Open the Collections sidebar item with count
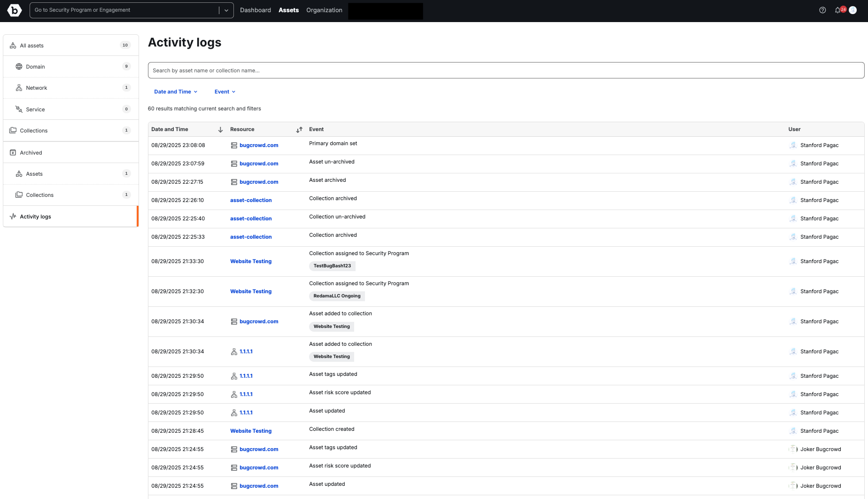The image size is (868, 499). [71, 131]
